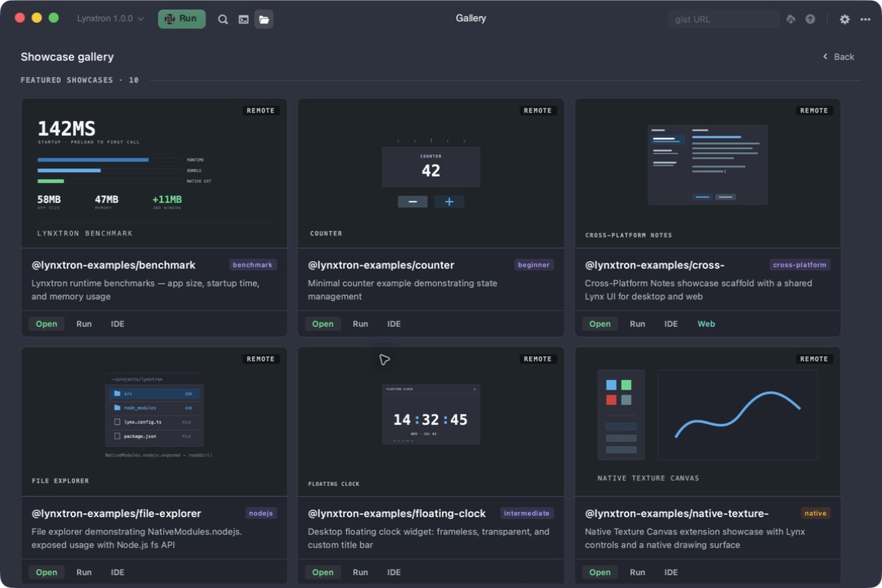
Task: Open counter example in IDE
Action: pyautogui.click(x=394, y=324)
